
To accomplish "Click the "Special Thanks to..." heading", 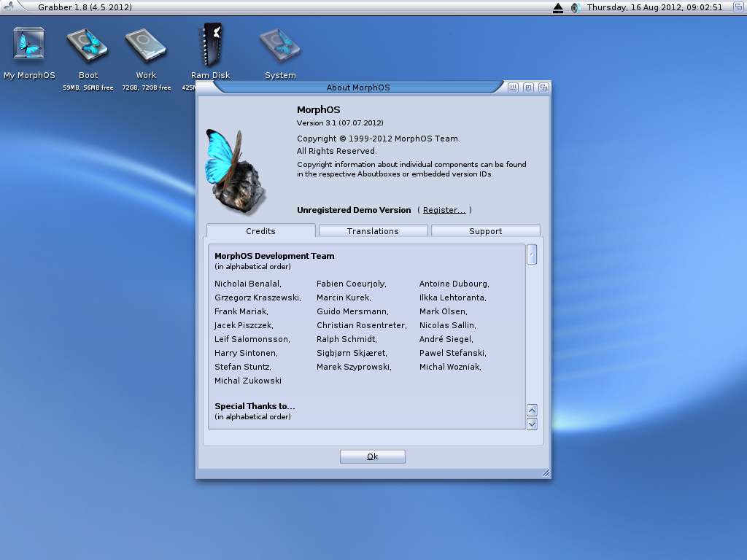I will 255,406.
